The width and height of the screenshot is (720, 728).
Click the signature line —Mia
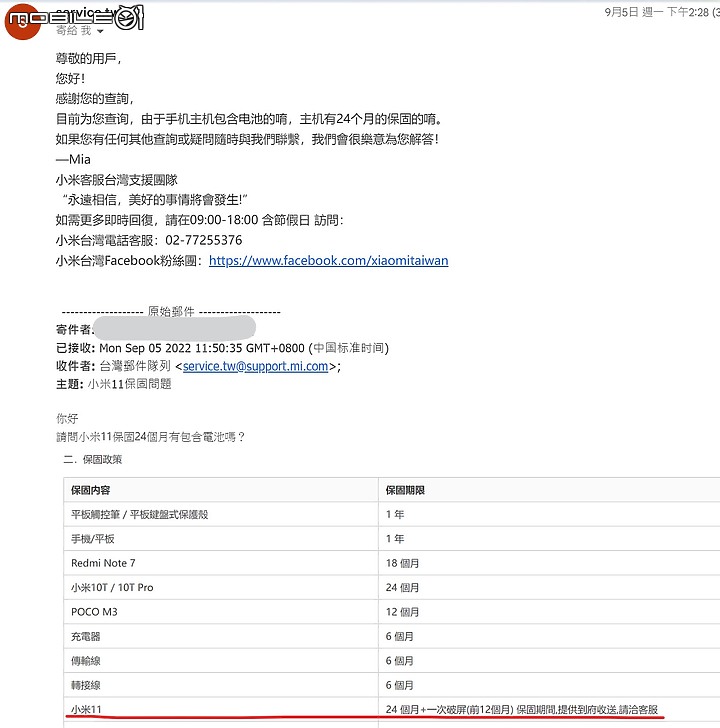tap(73, 159)
